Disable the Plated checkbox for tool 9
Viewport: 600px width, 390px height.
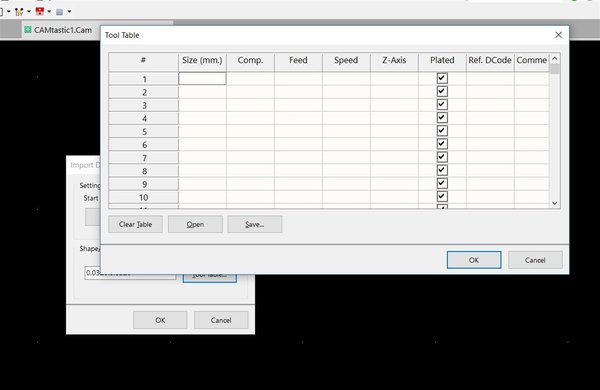coord(442,183)
